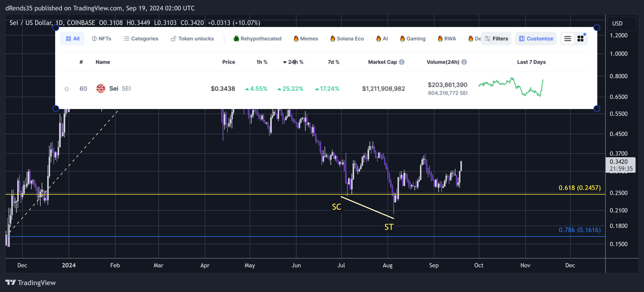Sort by Price column header
The height and width of the screenshot is (292, 644).
coord(228,62)
